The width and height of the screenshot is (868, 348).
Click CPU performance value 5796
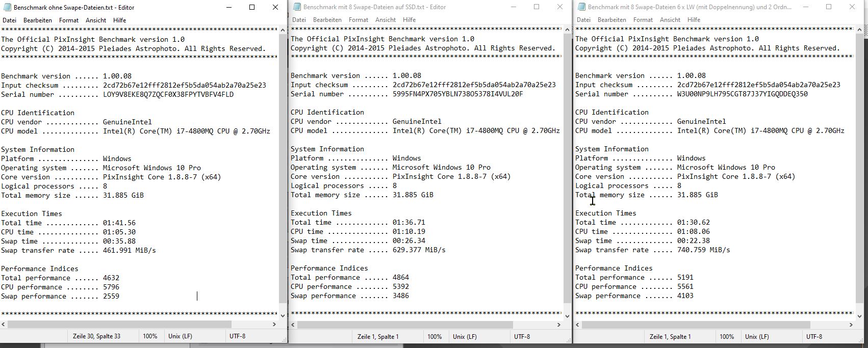(x=111, y=287)
